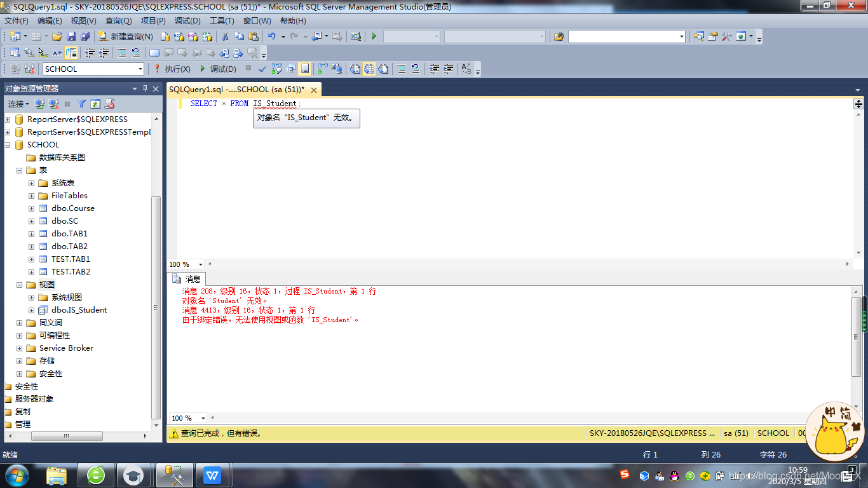868x488 pixels.
Task: Collapse the SCHOOL database node
Action: coord(8,145)
